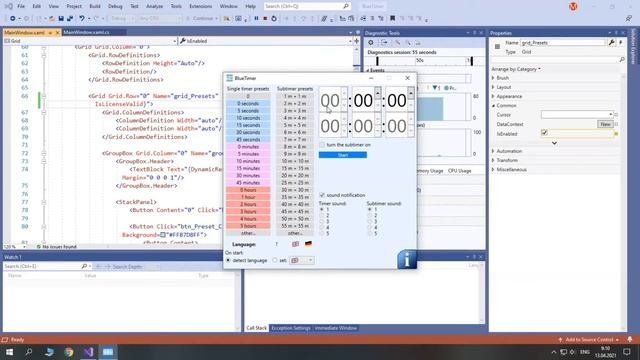The height and width of the screenshot is (360, 640).
Task: Click the search magnifier in the Watch 1 panel
Action: [84, 266]
